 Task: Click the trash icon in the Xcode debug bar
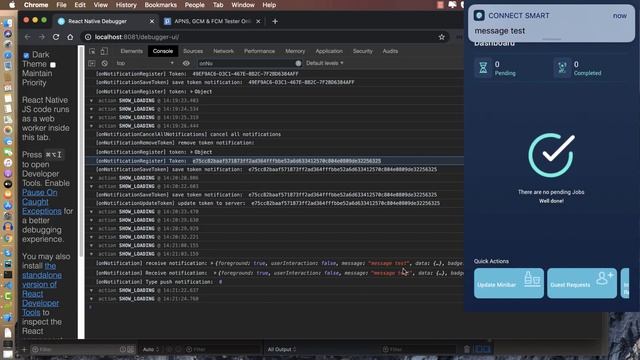tap(467, 349)
